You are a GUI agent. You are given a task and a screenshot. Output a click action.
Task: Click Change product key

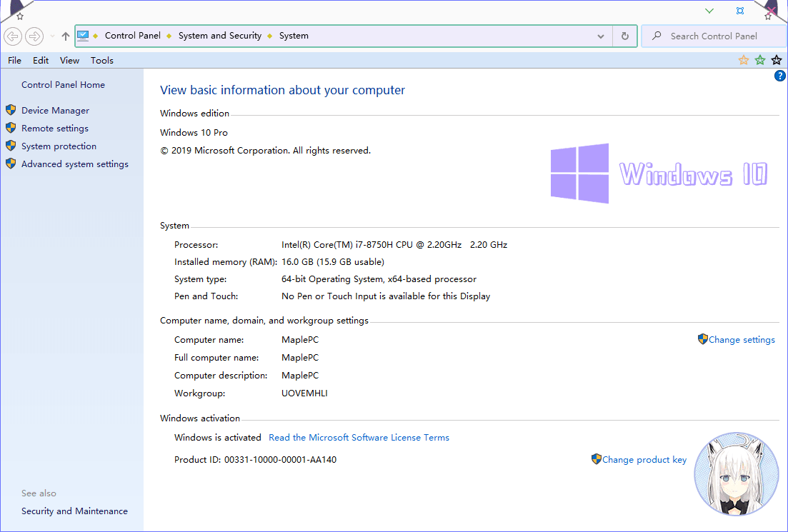click(x=644, y=460)
